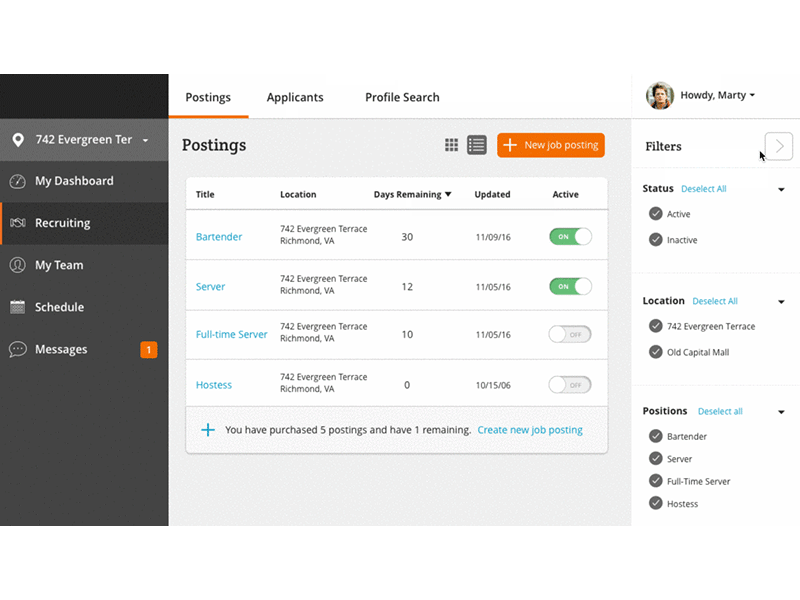Switch the Hostess posting to ON
Image resolution: width=800 pixels, height=600 pixels.
(569, 384)
